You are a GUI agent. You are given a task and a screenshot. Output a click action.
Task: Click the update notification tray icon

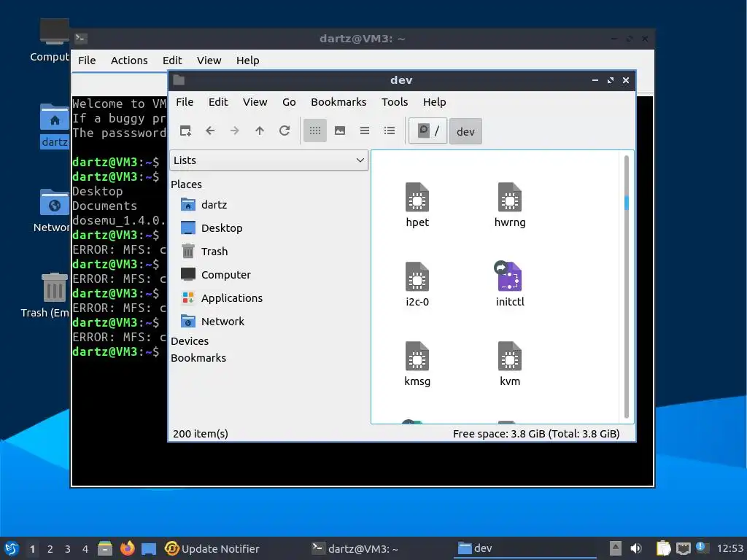coord(702,548)
